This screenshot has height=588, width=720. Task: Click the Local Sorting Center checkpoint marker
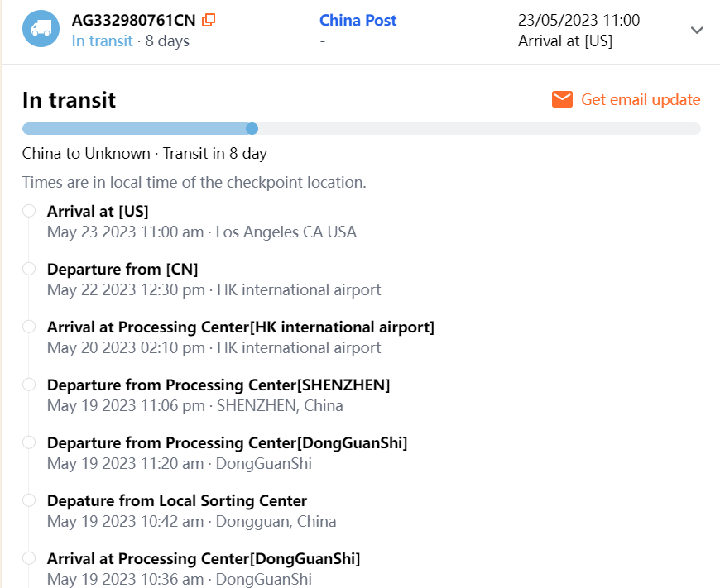[x=29, y=500]
